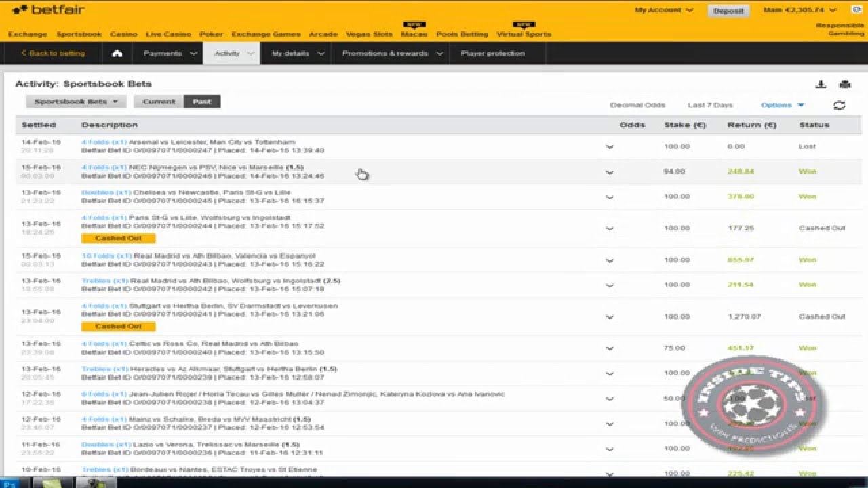Click the 10 Folds (x1) link

tap(106, 256)
